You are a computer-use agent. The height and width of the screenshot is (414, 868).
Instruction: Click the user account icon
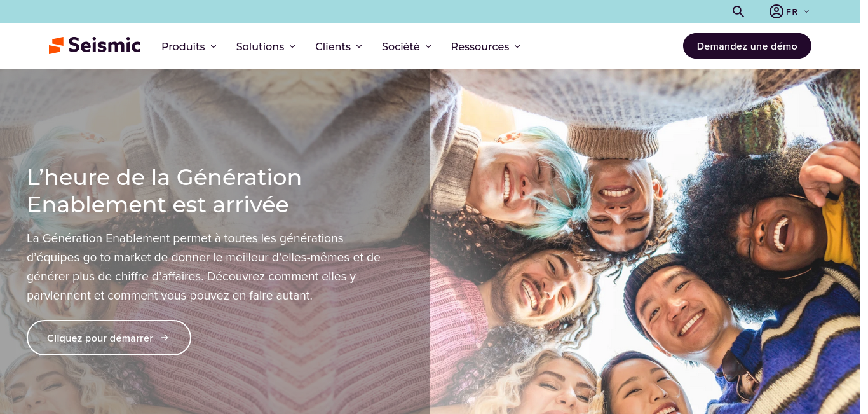coord(776,11)
